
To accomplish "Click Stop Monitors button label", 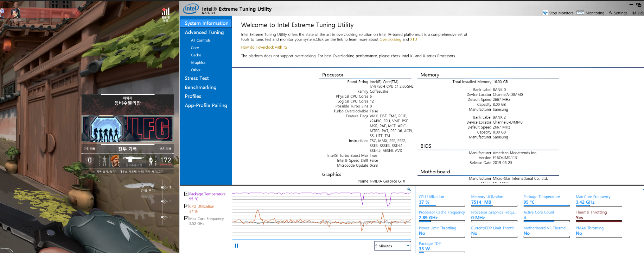I will pyautogui.click(x=561, y=13).
